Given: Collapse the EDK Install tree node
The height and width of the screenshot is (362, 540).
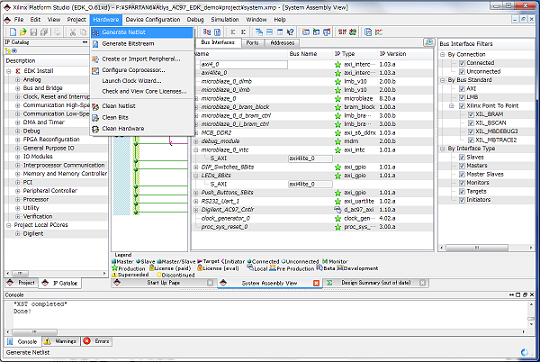Looking at the screenshot, I should 9,71.
